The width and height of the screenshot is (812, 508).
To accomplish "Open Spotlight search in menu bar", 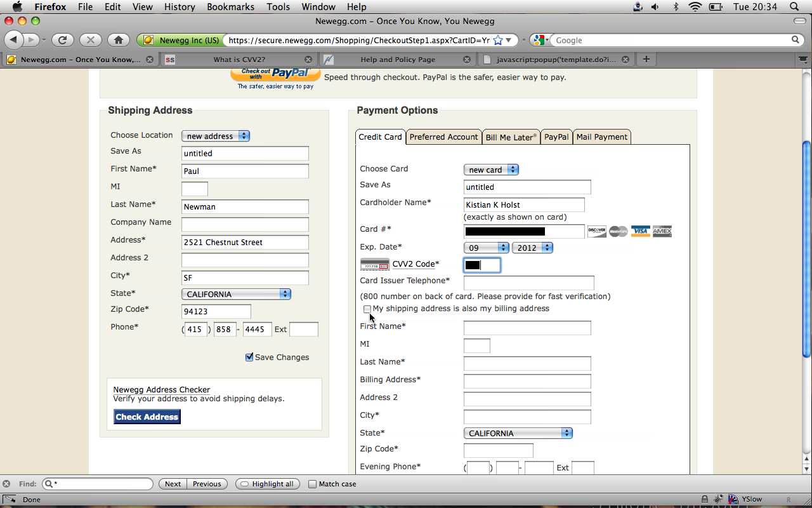I will click(x=794, y=7).
